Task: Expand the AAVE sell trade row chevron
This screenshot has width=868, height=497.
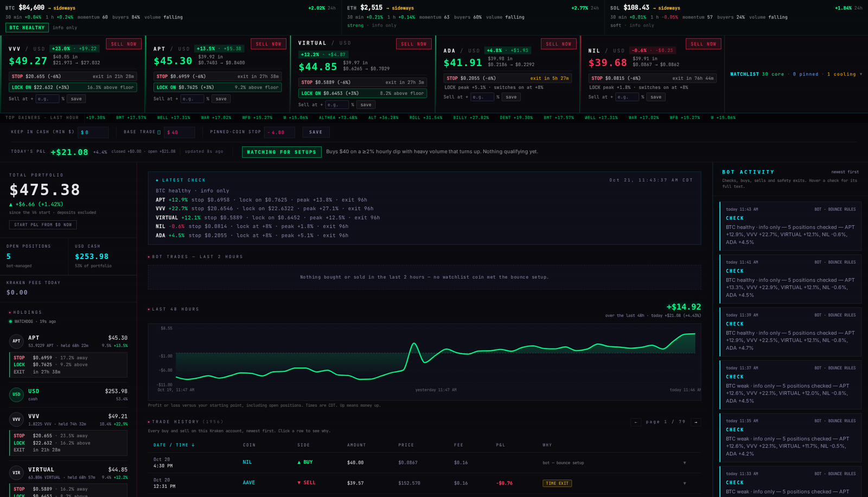Action: (685, 483)
